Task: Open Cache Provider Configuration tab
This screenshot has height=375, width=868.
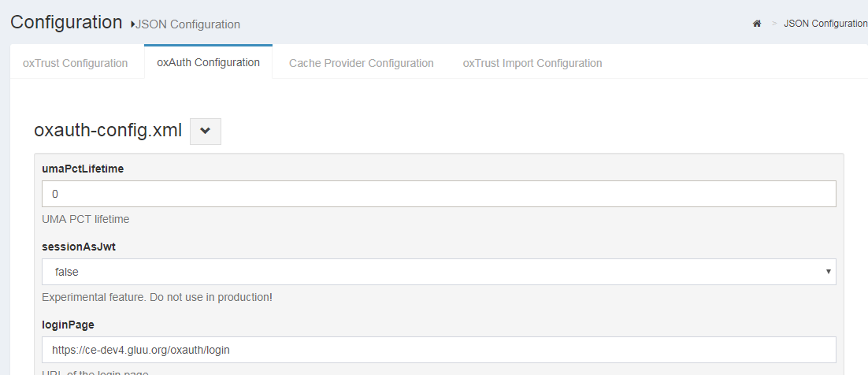Action: click(361, 63)
